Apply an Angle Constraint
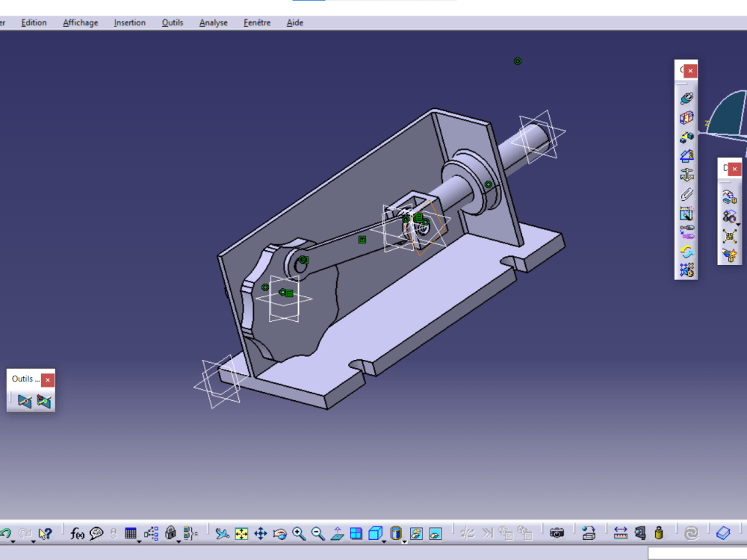Viewport: 747px width, 560px height. [x=686, y=157]
